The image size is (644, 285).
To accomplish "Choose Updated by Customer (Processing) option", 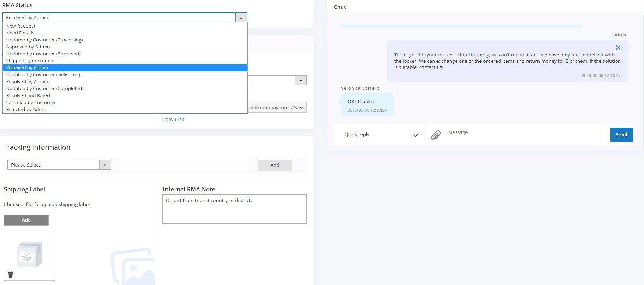I will (x=125, y=40).
